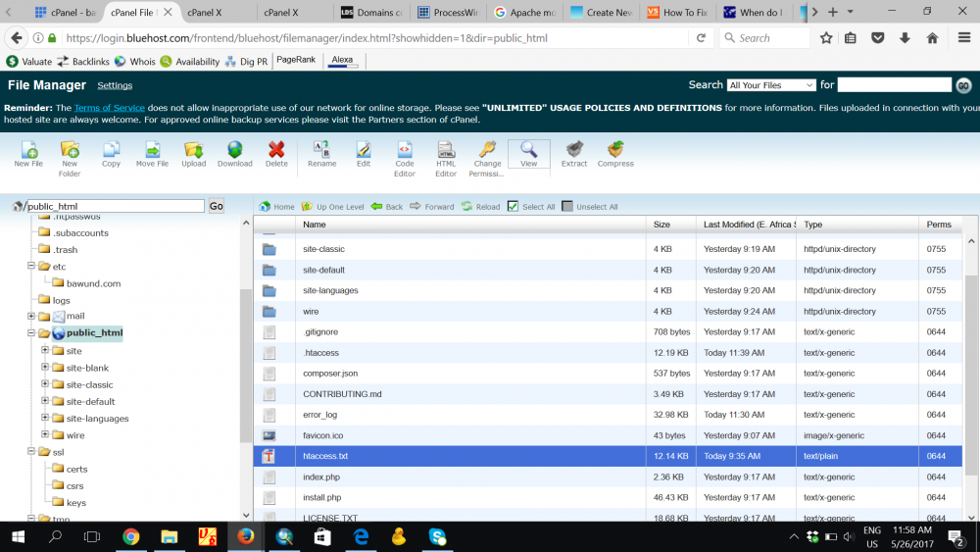Click the Extract archive icon
Screen dimensions: 980x552
tap(574, 153)
